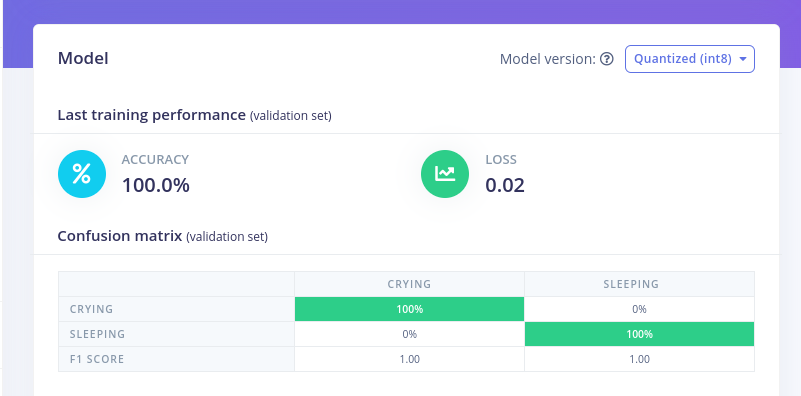801x396 pixels.
Task: Open the Quantized (int8) model version dropdown
Action: [690, 59]
